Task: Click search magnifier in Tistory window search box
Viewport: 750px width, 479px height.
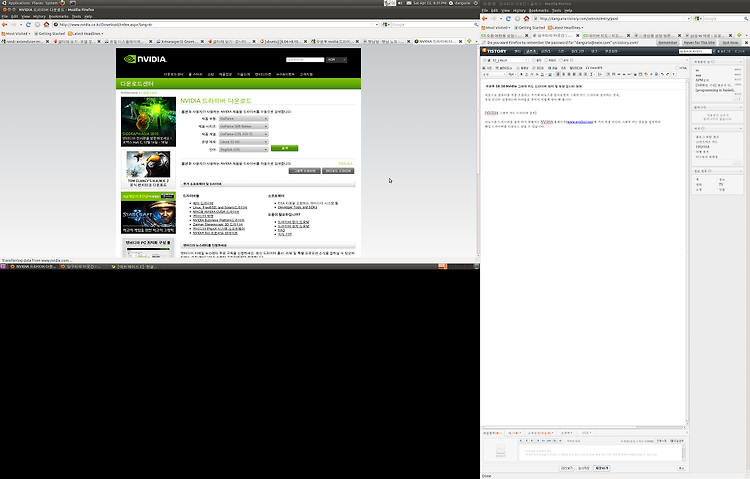Action: pyautogui.click(x=746, y=18)
